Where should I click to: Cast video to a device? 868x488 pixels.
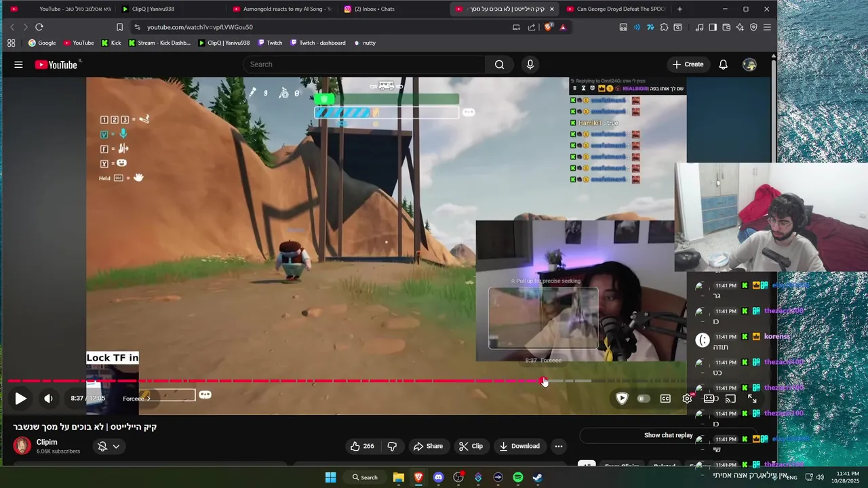tap(730, 399)
